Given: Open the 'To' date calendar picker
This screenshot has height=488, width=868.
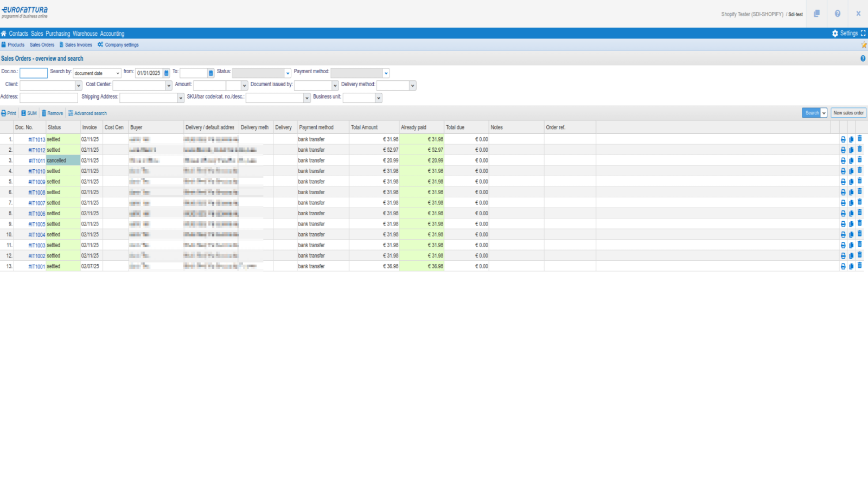Looking at the screenshot, I should tap(211, 73).
